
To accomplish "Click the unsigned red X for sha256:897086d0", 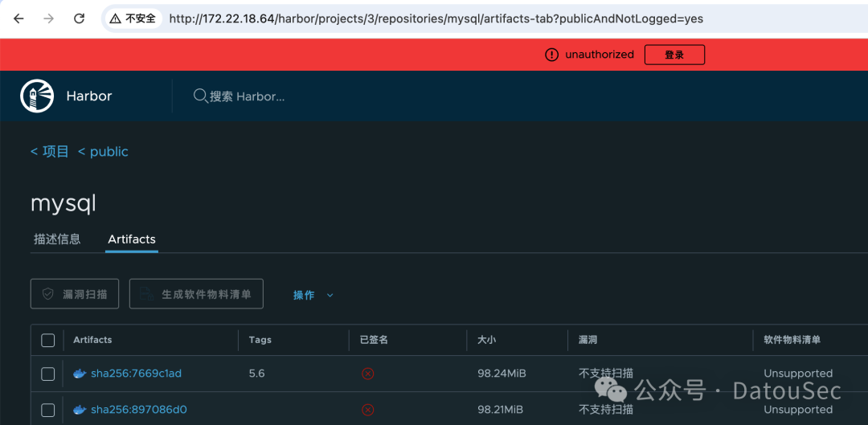I will tap(367, 410).
